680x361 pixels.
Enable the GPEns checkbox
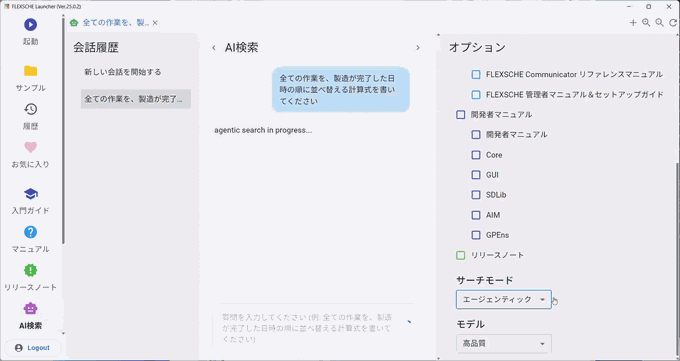(x=476, y=235)
